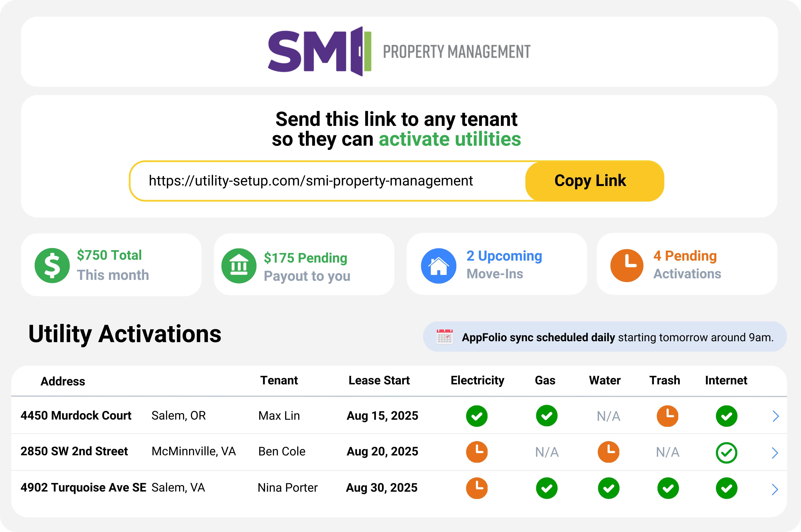
Task: Click the Tenant column header
Action: click(x=279, y=380)
